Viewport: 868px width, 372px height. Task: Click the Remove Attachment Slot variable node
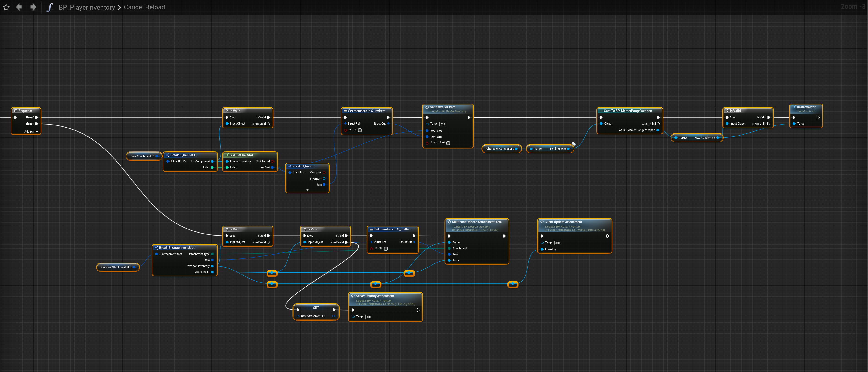point(116,267)
